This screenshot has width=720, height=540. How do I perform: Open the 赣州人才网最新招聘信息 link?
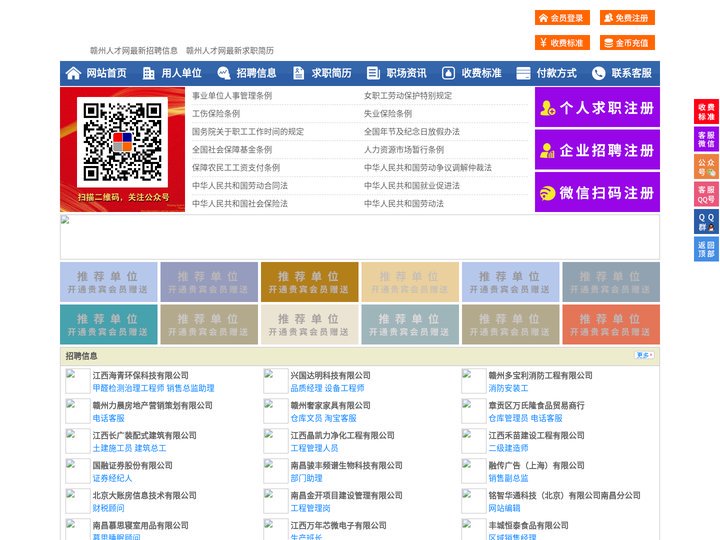click(134, 51)
